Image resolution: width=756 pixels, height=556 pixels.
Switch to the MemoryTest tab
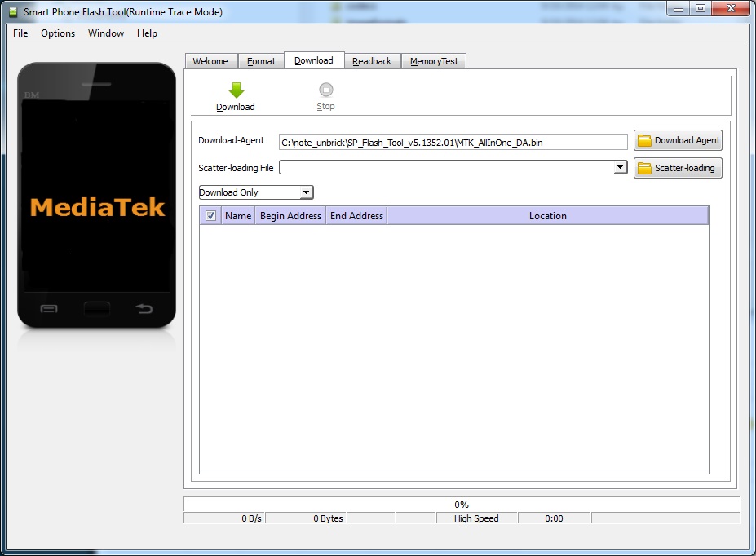click(x=434, y=61)
